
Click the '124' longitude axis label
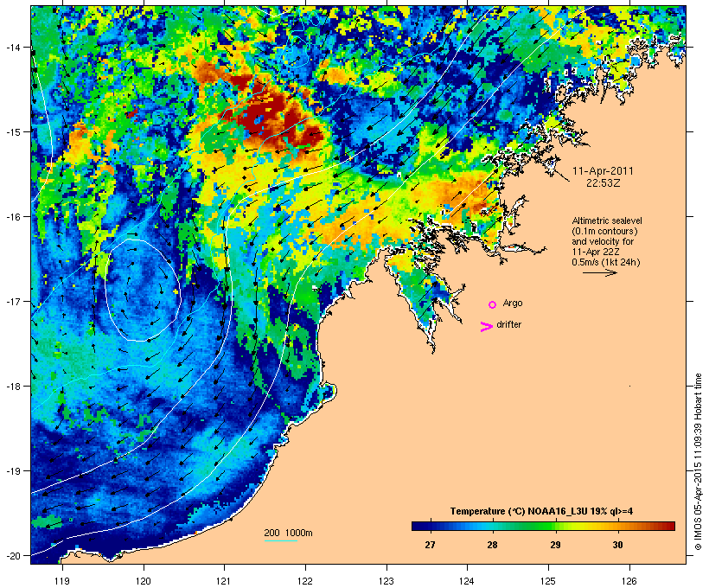[467, 581]
